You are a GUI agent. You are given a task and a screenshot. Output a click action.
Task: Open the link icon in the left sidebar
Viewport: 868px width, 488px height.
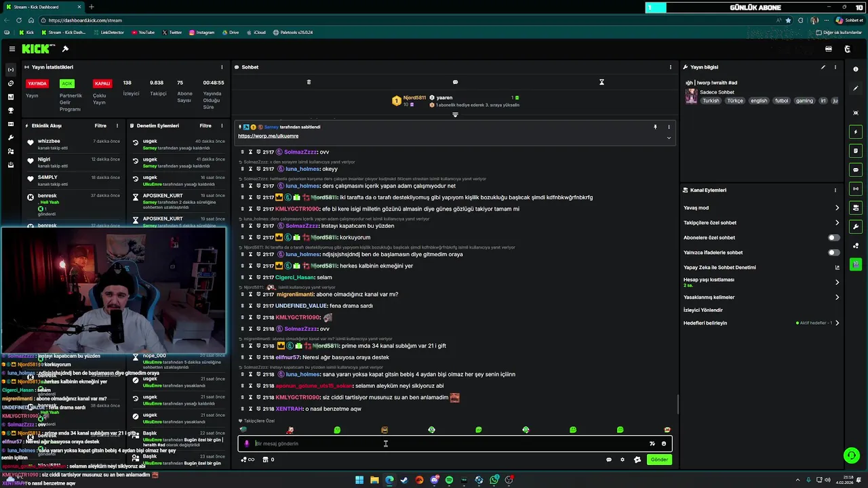(11, 83)
